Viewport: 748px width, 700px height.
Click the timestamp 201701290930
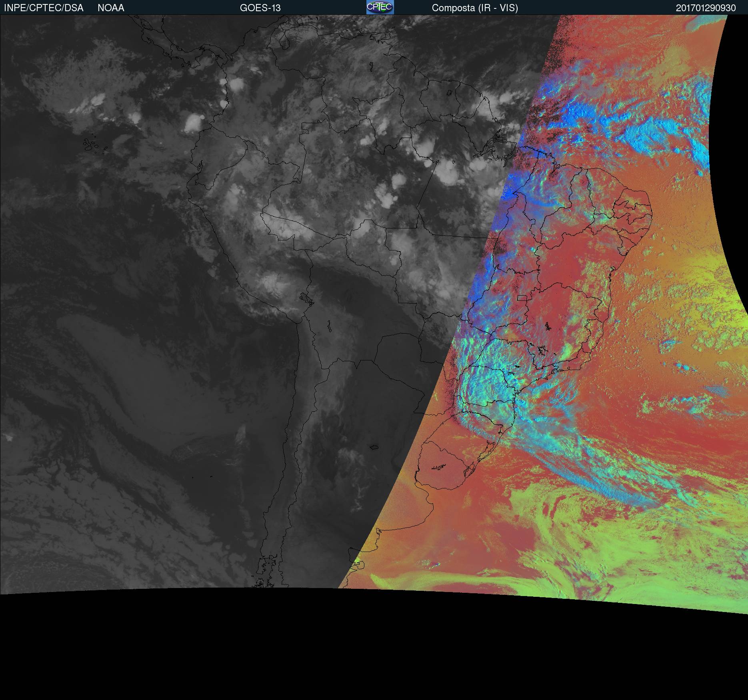(706, 8)
